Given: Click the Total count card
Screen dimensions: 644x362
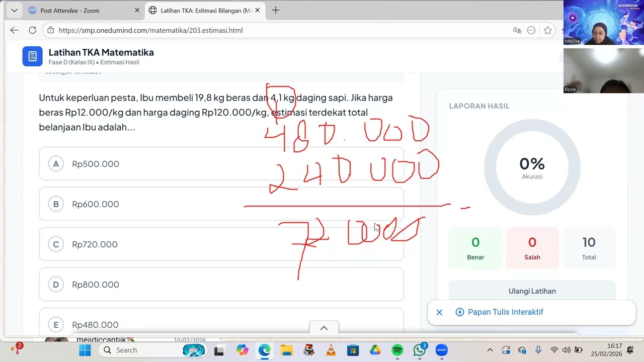Looking at the screenshot, I should (x=589, y=248).
